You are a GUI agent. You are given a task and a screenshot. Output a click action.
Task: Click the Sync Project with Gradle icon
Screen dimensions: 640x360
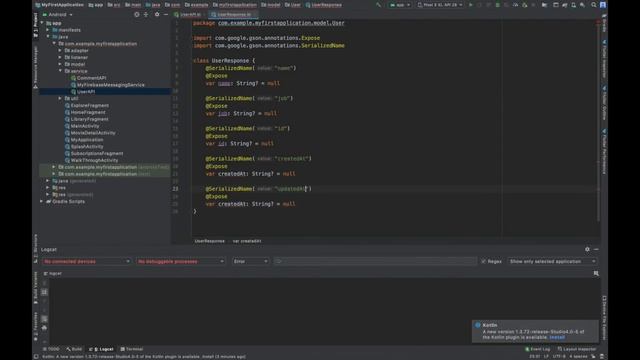[x=564, y=5]
